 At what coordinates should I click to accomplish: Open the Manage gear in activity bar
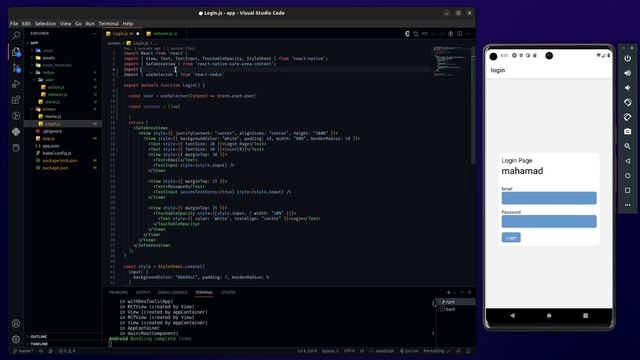[16, 339]
